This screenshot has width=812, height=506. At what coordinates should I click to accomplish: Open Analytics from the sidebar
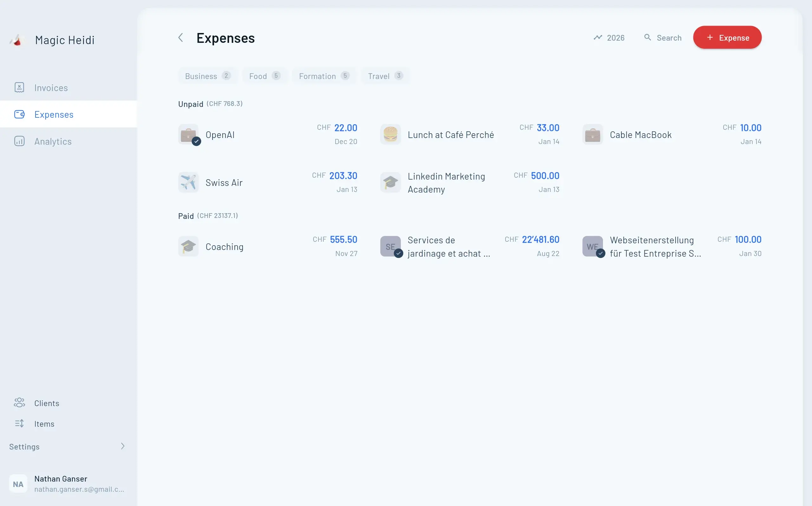click(x=53, y=141)
